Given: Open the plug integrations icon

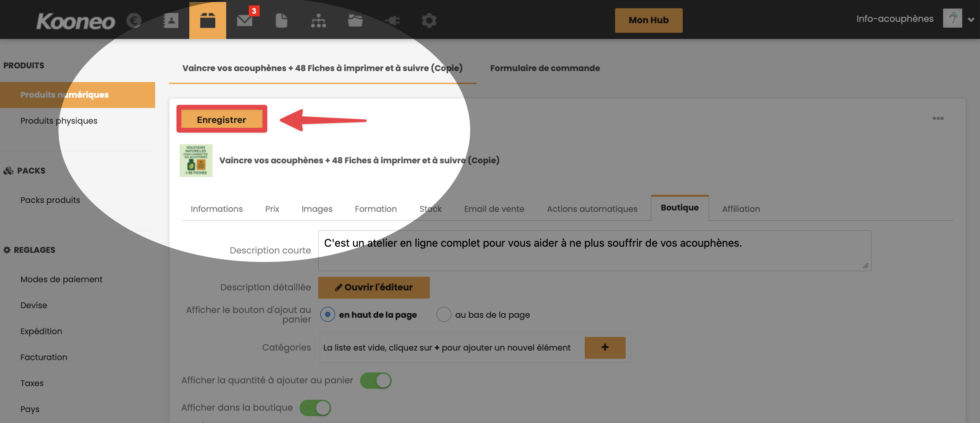Looking at the screenshot, I should (x=392, y=21).
